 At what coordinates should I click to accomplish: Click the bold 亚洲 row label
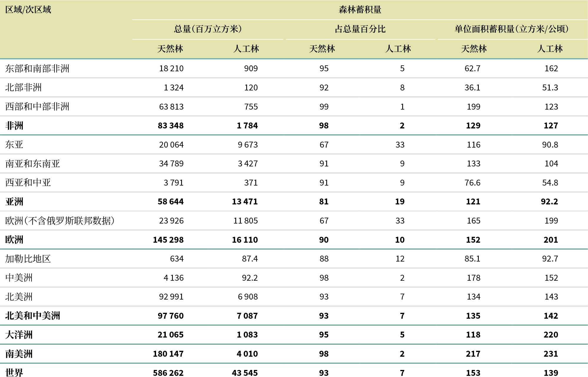(14, 201)
